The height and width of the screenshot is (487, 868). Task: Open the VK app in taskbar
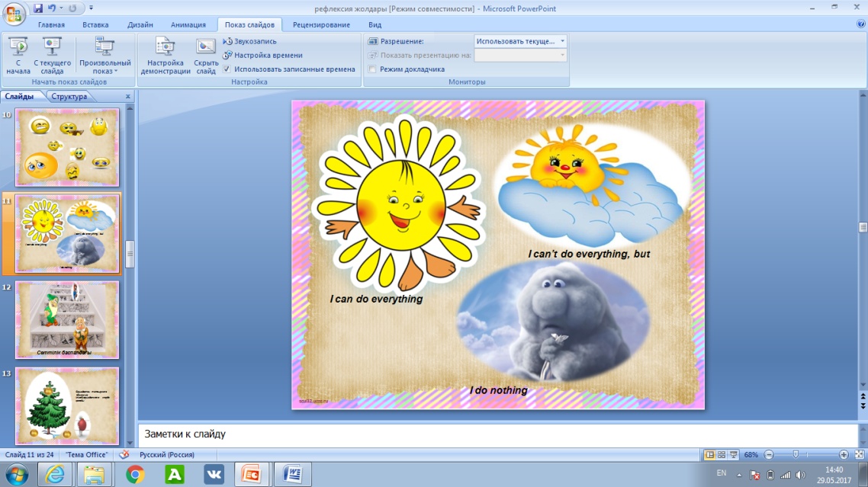[214, 474]
